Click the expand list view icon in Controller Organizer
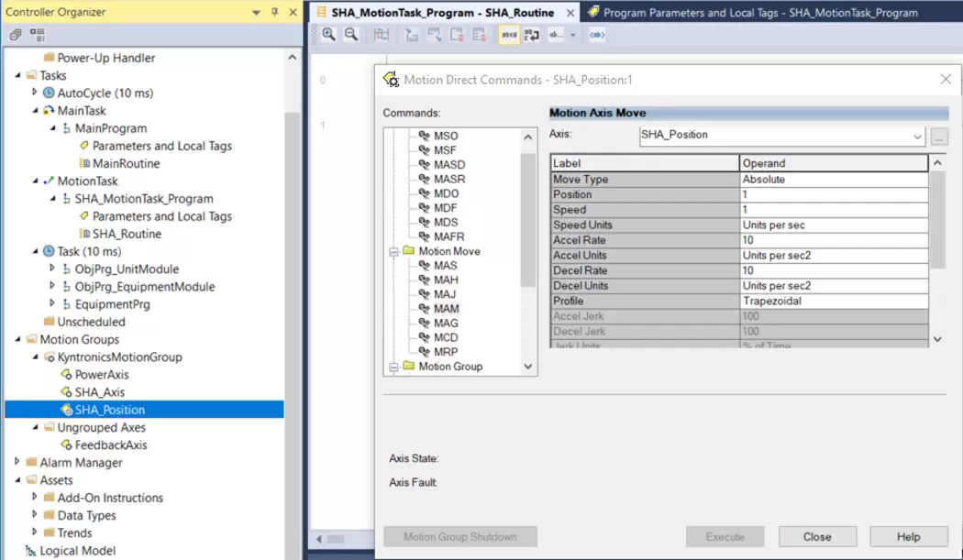963x560 pixels. [x=38, y=35]
